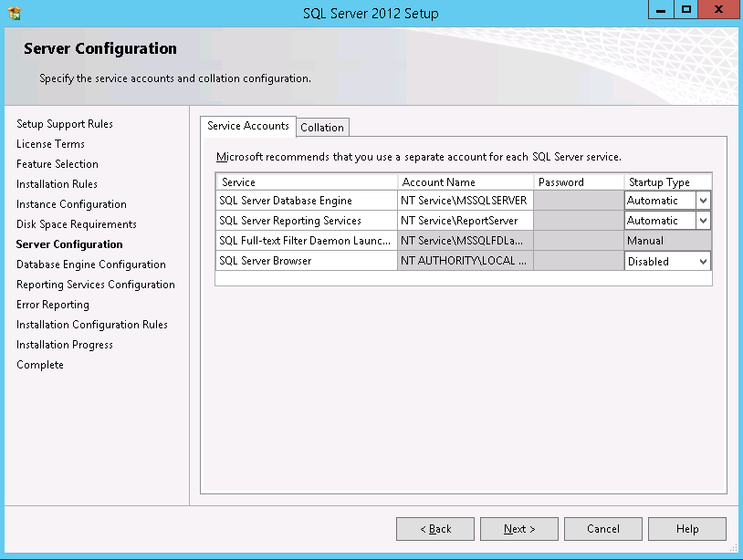Minimize the SQL Server 2012 Setup window
Screen dimensions: 743x560
point(661,9)
